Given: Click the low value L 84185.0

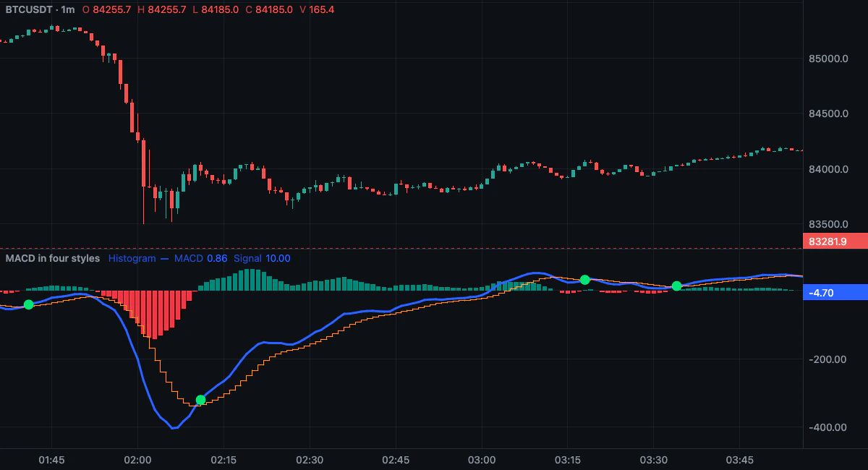Looking at the screenshot, I should (216, 10).
